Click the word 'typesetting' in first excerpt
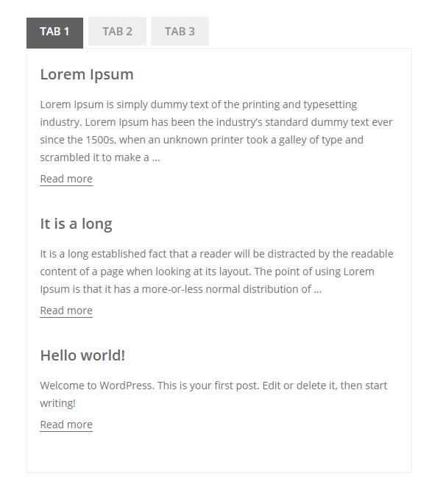 tap(330, 104)
